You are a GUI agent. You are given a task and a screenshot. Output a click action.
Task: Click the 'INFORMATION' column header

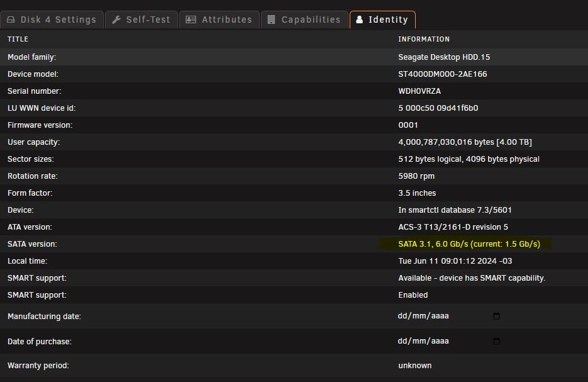pyautogui.click(x=424, y=39)
